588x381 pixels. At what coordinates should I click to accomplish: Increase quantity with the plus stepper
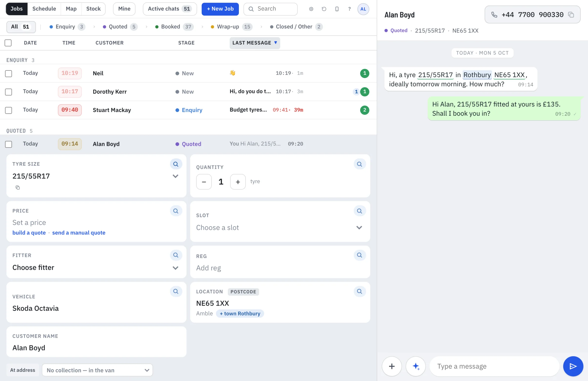point(238,182)
